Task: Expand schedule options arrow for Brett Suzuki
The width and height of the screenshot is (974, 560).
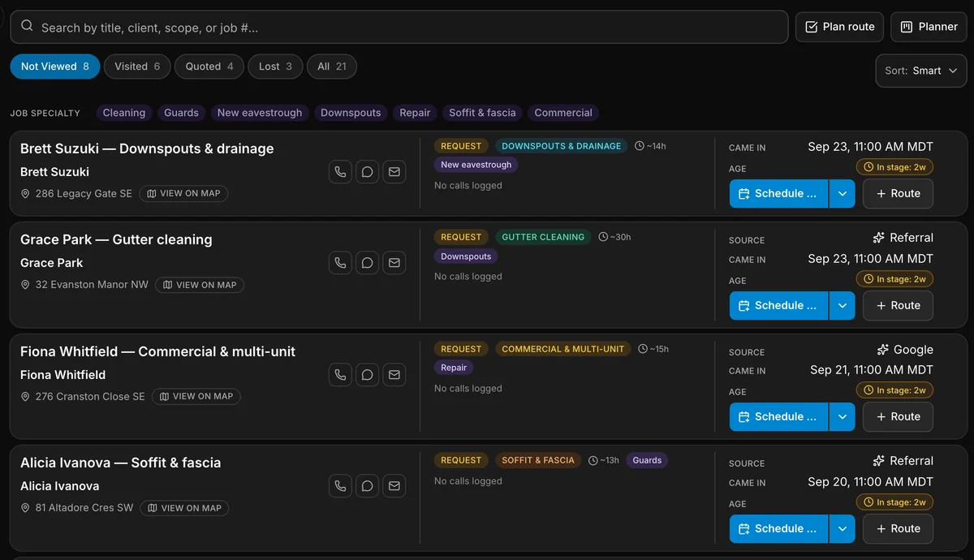Action: click(x=842, y=194)
